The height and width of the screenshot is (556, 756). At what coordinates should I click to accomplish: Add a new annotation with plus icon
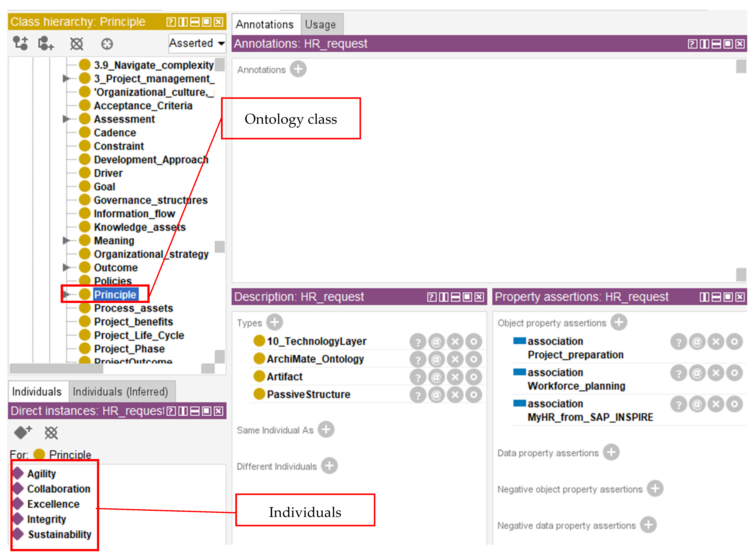(298, 69)
